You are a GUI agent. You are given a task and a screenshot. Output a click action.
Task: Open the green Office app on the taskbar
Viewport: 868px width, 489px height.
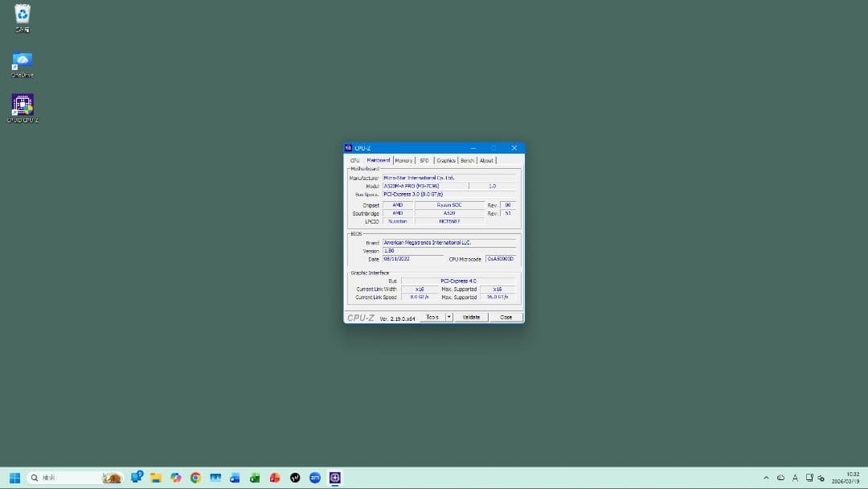[x=256, y=478]
